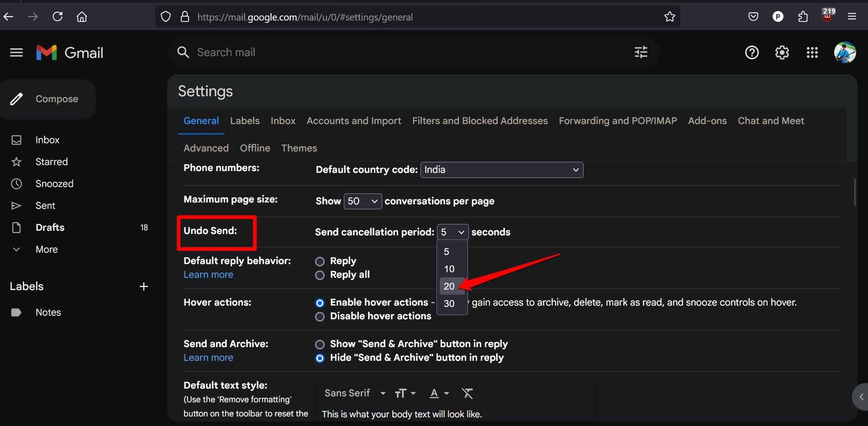Click send cancellation period dropdown
This screenshot has height=426, width=868.
tap(452, 232)
